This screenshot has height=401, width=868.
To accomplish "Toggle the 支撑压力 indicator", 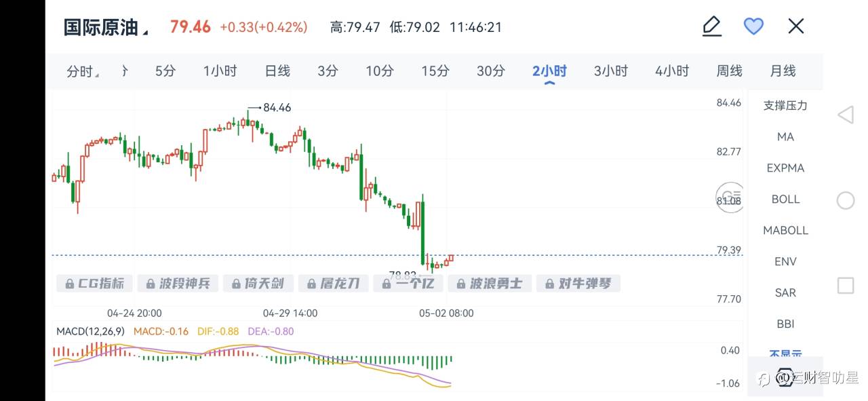I will click(785, 105).
